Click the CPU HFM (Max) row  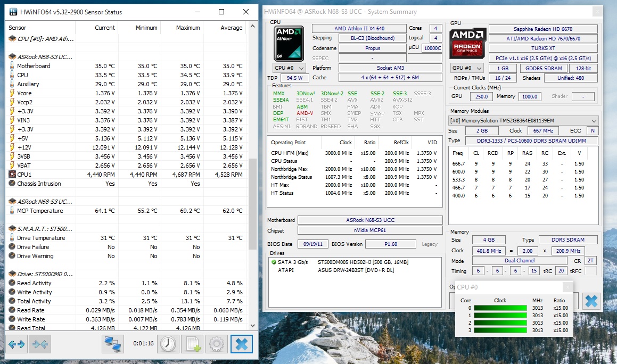click(355, 153)
